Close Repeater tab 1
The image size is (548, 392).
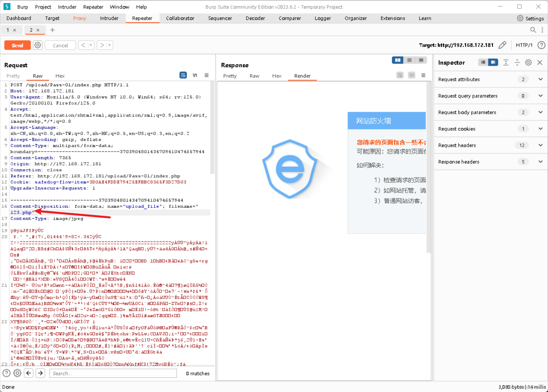[14, 30]
